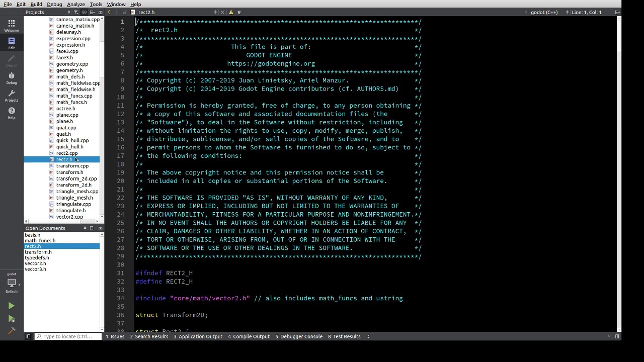The height and width of the screenshot is (362, 644).
Task: Close the Open Documents panel
Action: click(x=100, y=228)
